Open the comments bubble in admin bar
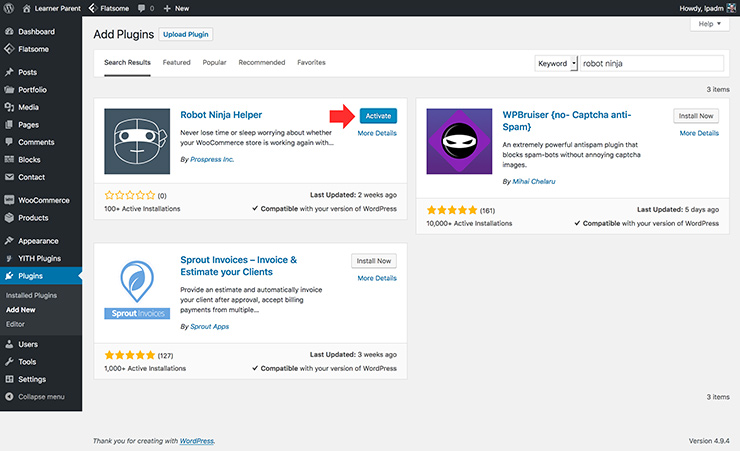The width and height of the screenshot is (740, 451). (x=142, y=8)
